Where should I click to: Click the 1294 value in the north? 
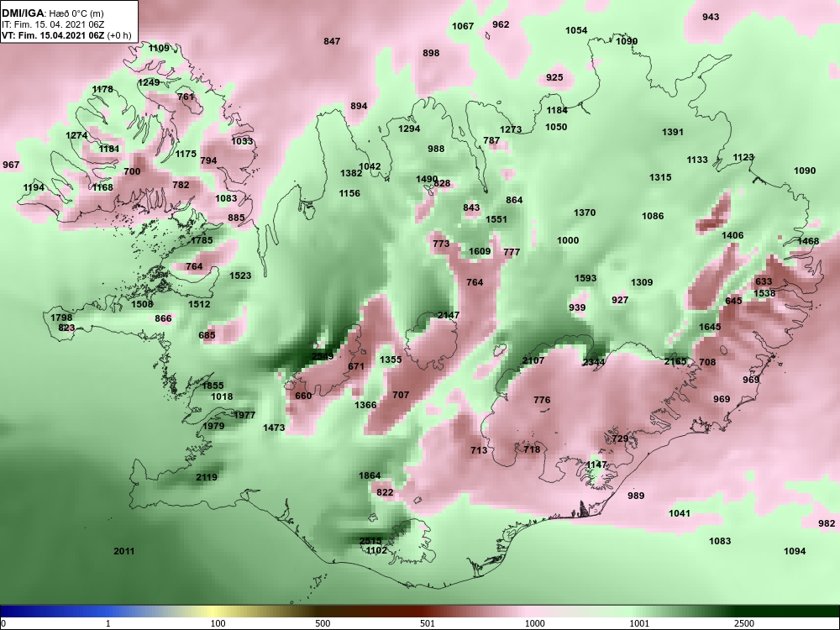pos(409,129)
